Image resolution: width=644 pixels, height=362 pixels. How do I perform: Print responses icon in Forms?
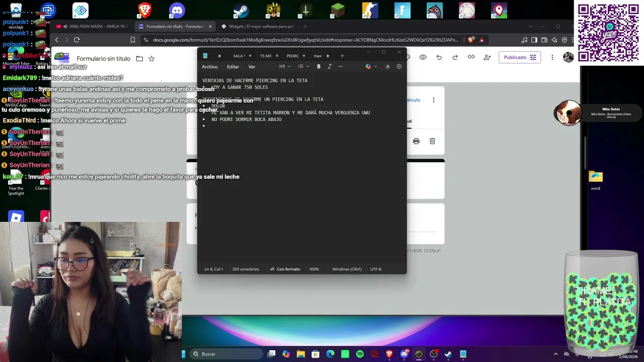point(416,141)
